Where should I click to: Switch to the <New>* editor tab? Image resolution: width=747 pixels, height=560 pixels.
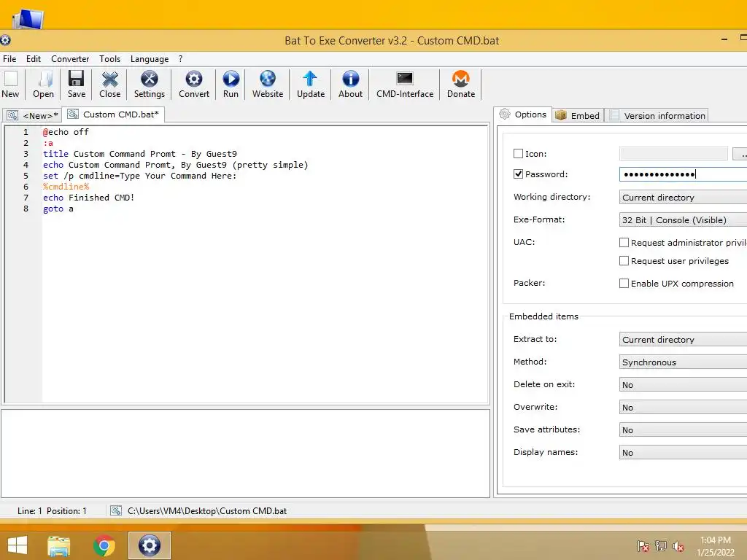click(x=32, y=115)
